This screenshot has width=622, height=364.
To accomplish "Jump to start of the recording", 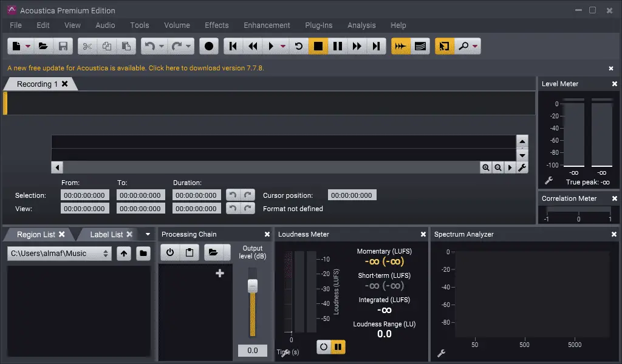I will click(233, 46).
